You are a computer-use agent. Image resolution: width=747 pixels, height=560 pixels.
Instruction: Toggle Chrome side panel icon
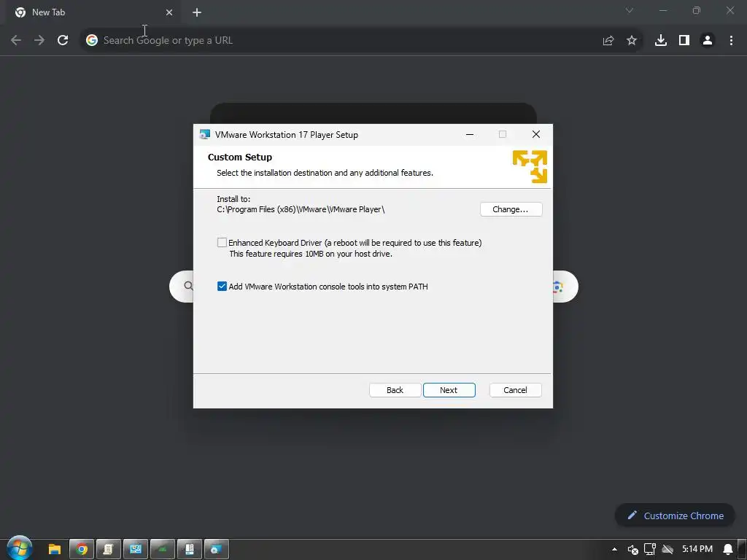684,41
